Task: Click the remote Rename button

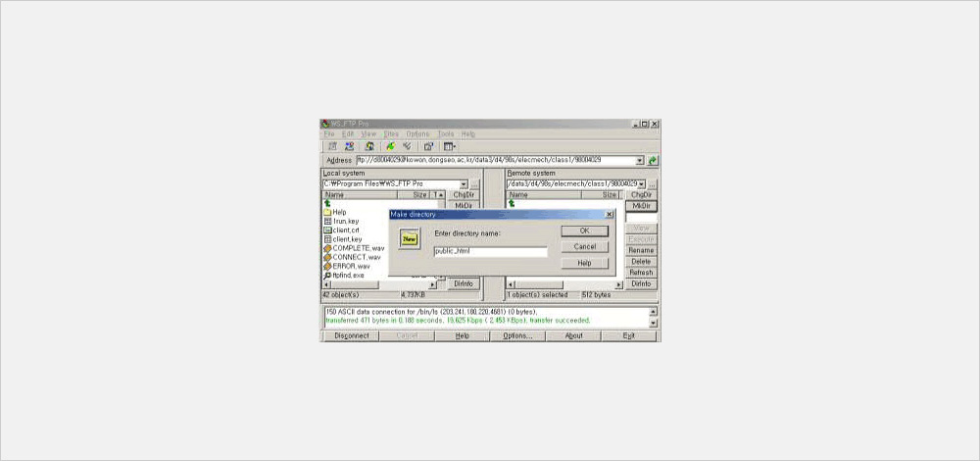Action: [642, 250]
